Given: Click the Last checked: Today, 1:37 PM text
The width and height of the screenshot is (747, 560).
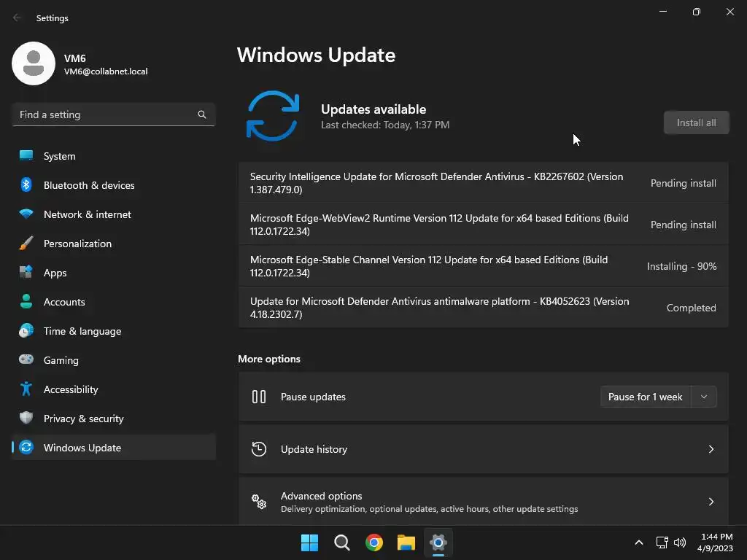Looking at the screenshot, I should click(385, 125).
